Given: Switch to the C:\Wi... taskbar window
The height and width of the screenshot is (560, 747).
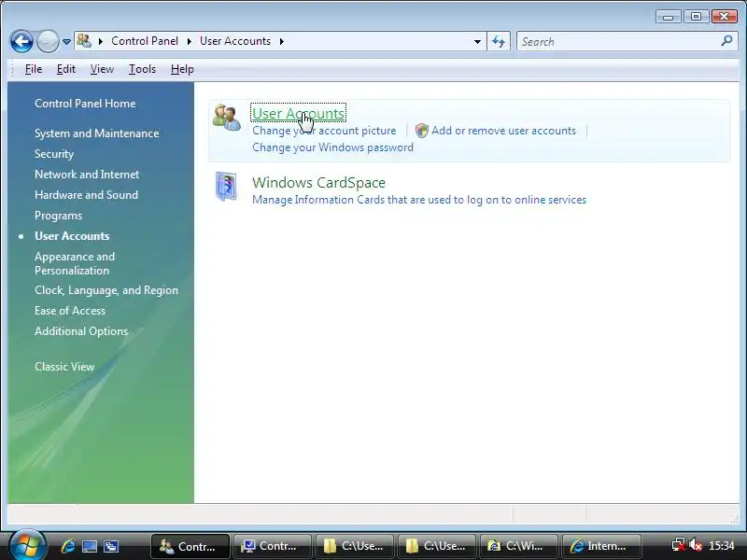Looking at the screenshot, I should click(x=519, y=546).
